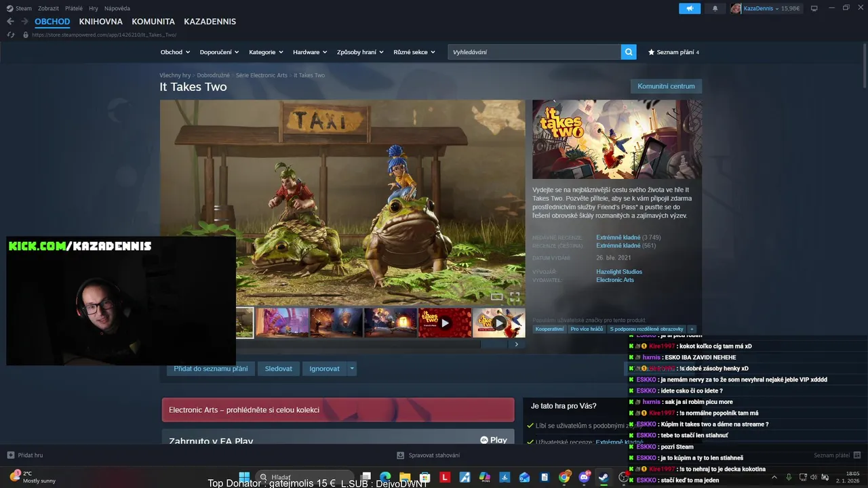Open the red L app on the taskbar
The image size is (868, 488).
coord(446,477)
